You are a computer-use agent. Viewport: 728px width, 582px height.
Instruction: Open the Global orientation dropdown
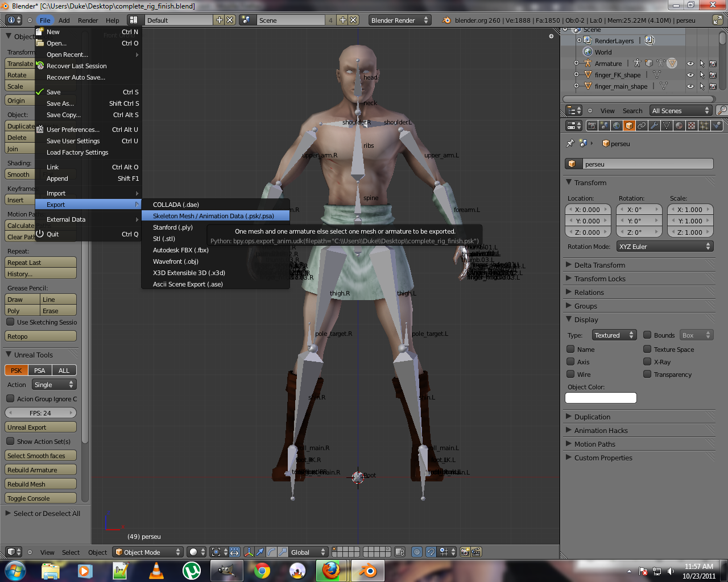pyautogui.click(x=308, y=552)
